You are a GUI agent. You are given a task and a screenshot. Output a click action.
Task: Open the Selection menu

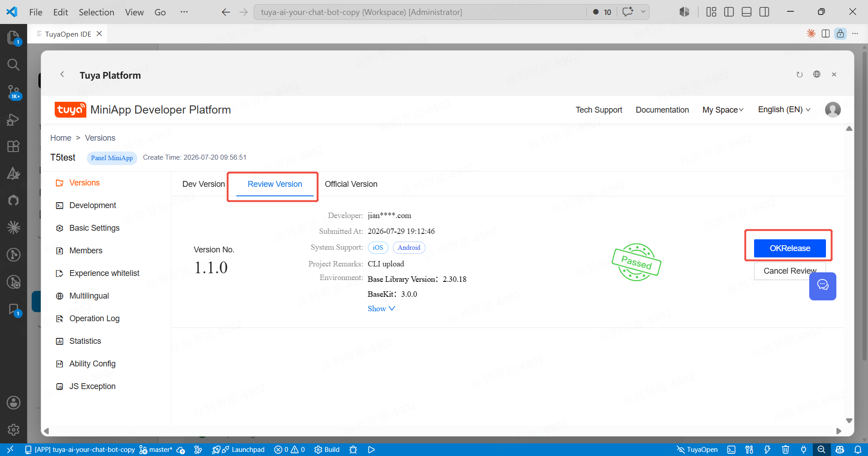pyautogui.click(x=96, y=12)
